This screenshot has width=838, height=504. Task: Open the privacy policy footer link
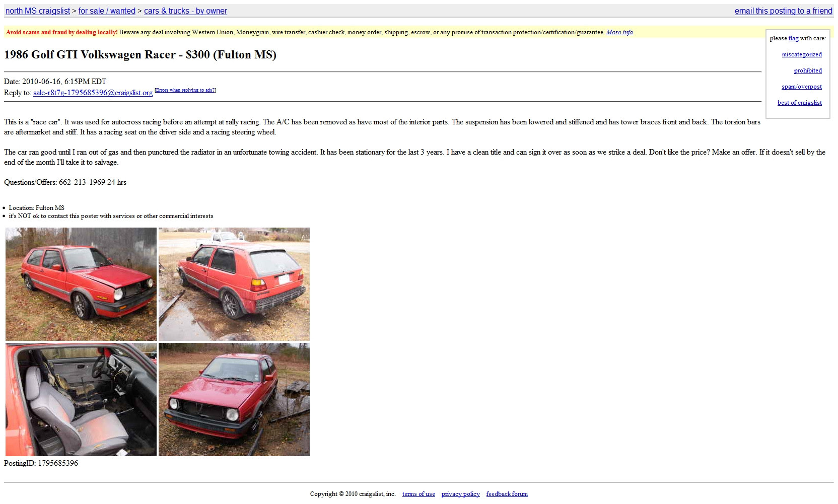point(460,494)
